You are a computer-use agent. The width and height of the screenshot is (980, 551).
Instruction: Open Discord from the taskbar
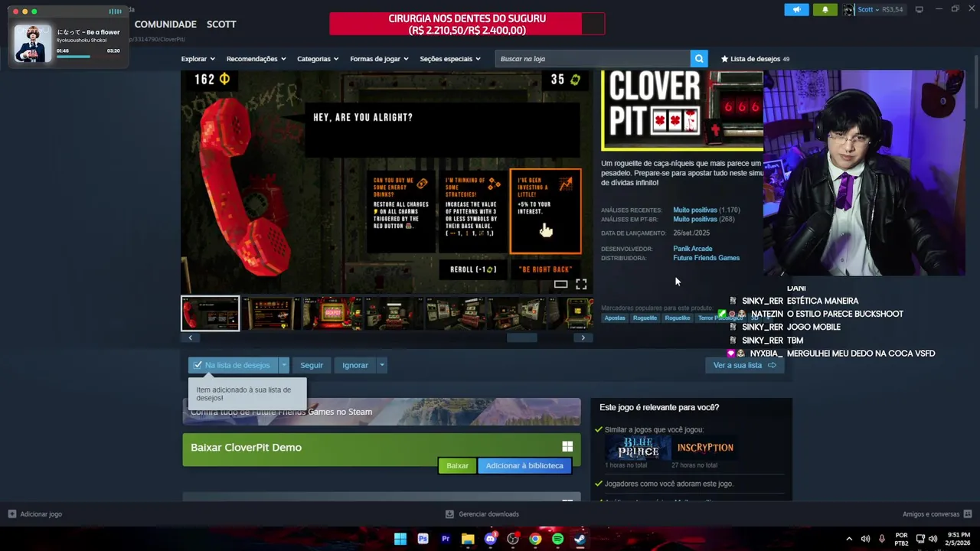point(491,539)
